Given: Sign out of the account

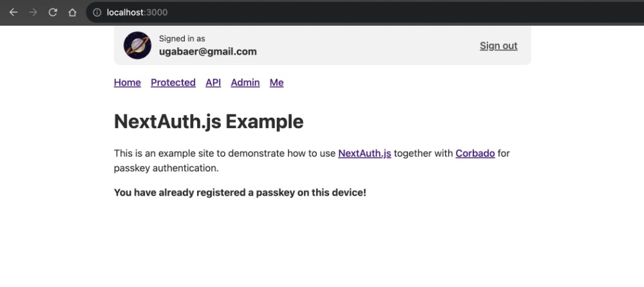Looking at the screenshot, I should tap(498, 46).
